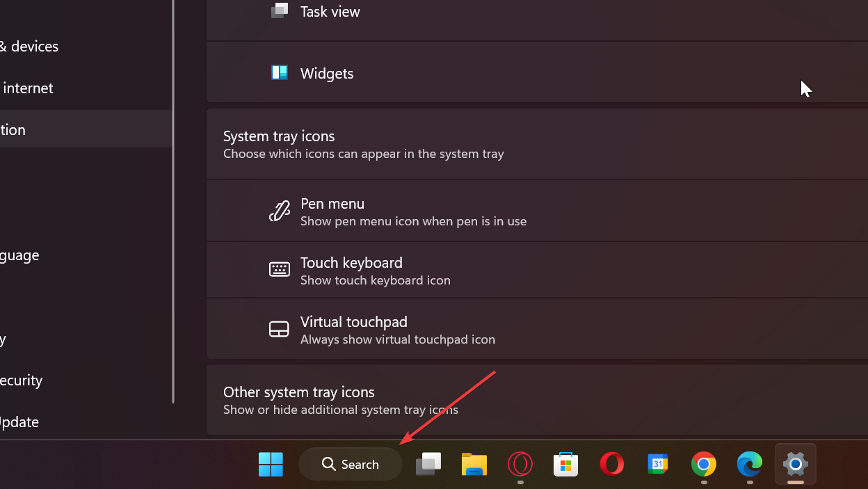The width and height of the screenshot is (868, 489).
Task: Open Microsoft Edge from the taskbar
Action: point(750,464)
